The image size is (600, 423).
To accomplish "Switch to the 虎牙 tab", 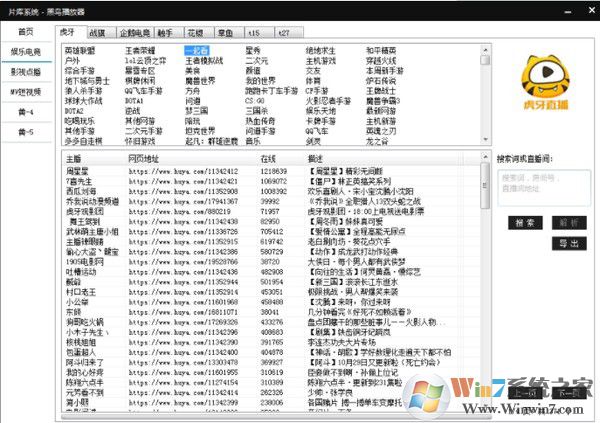I will point(71,32).
